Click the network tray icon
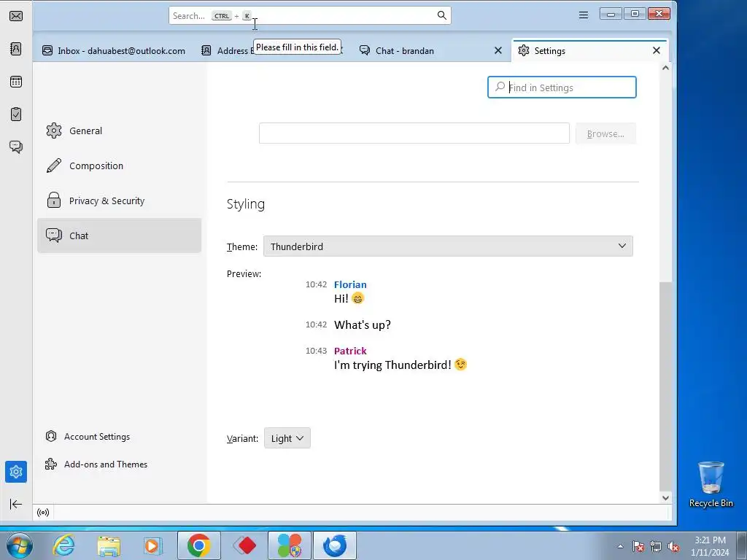Viewport: 747px width, 560px height. 656,546
